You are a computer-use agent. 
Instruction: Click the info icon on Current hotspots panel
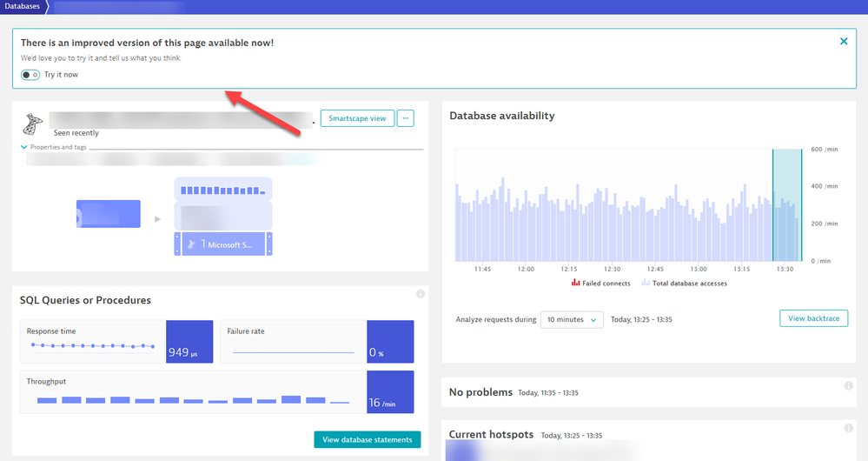click(848, 428)
